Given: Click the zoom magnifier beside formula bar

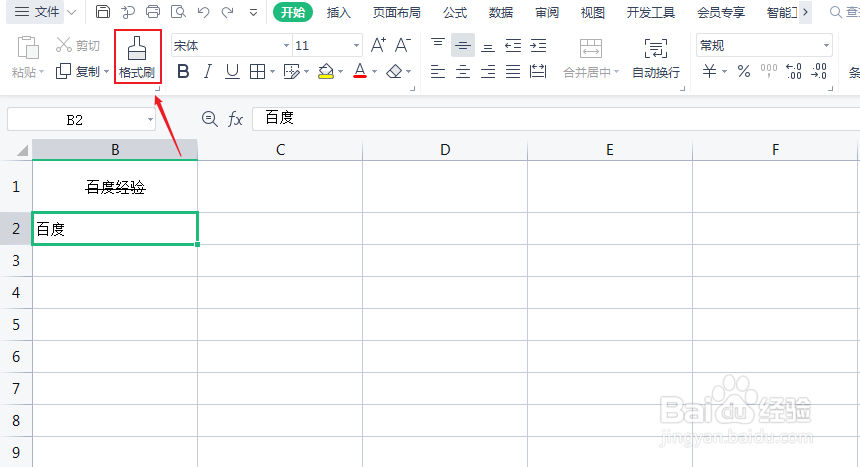Looking at the screenshot, I should click(x=210, y=119).
